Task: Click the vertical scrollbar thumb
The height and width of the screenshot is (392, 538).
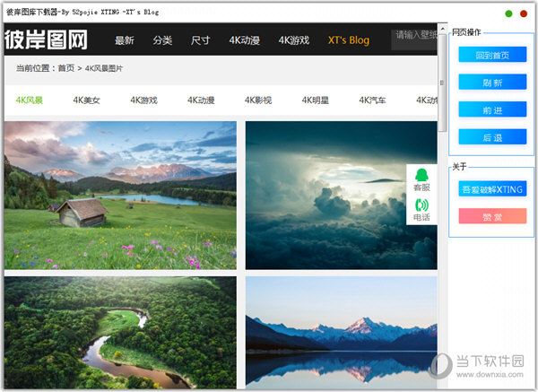Action: pyautogui.click(x=443, y=83)
